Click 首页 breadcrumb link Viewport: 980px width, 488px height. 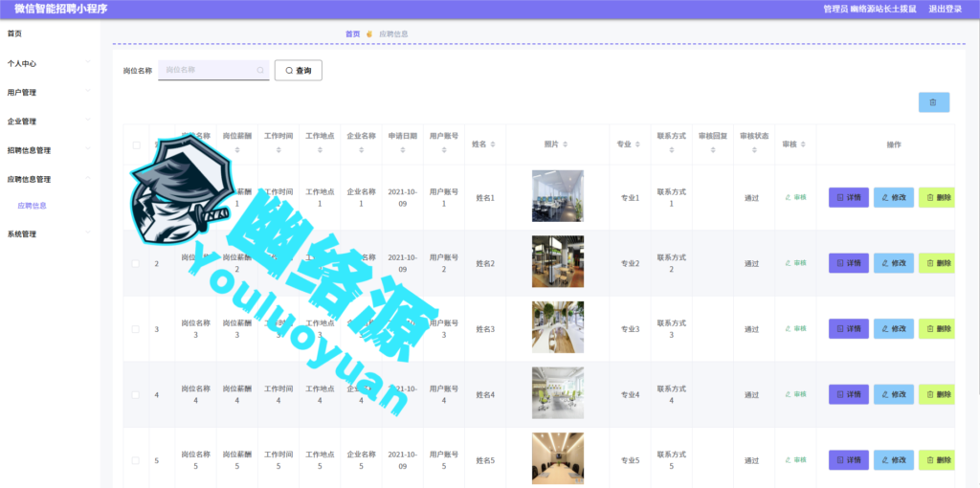pyautogui.click(x=352, y=33)
